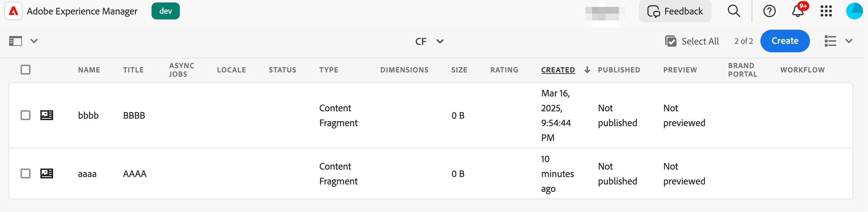Click the Feedback button

[675, 11]
